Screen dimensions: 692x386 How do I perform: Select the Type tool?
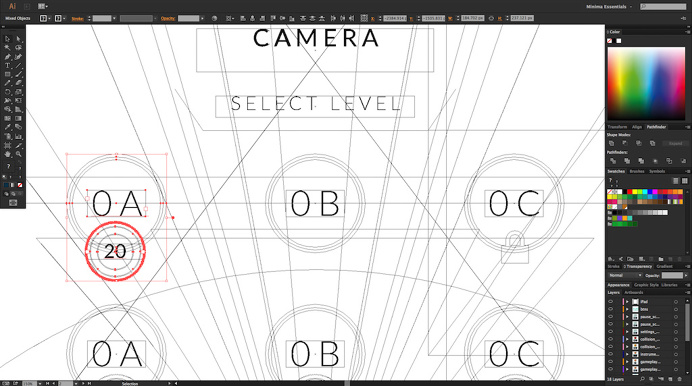tap(8, 66)
